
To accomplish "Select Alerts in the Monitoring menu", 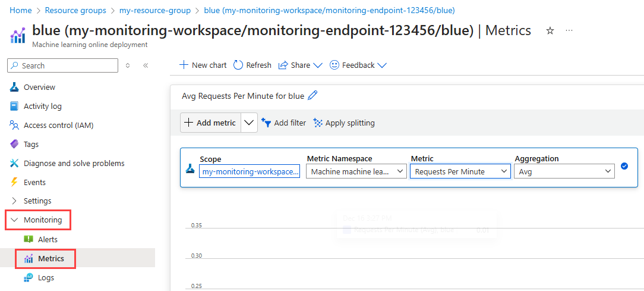I will pos(48,239).
